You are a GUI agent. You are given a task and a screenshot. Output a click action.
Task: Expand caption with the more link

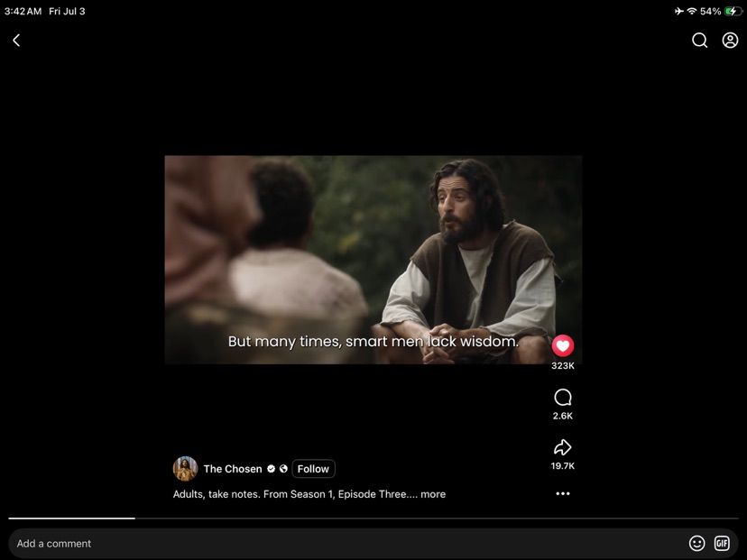pyautogui.click(x=433, y=494)
